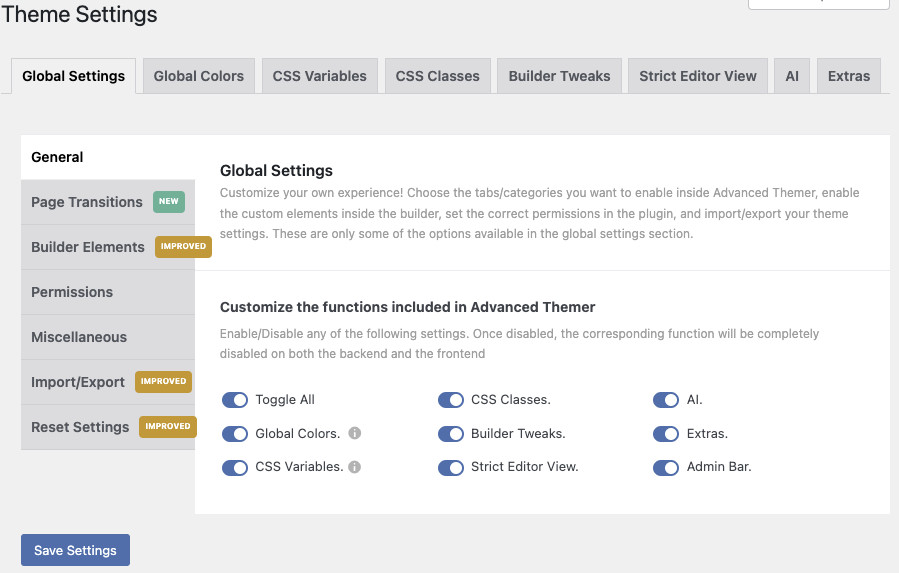Image resolution: width=899 pixels, height=573 pixels.
Task: Disable the CSS Variables toggle
Action: (x=235, y=467)
